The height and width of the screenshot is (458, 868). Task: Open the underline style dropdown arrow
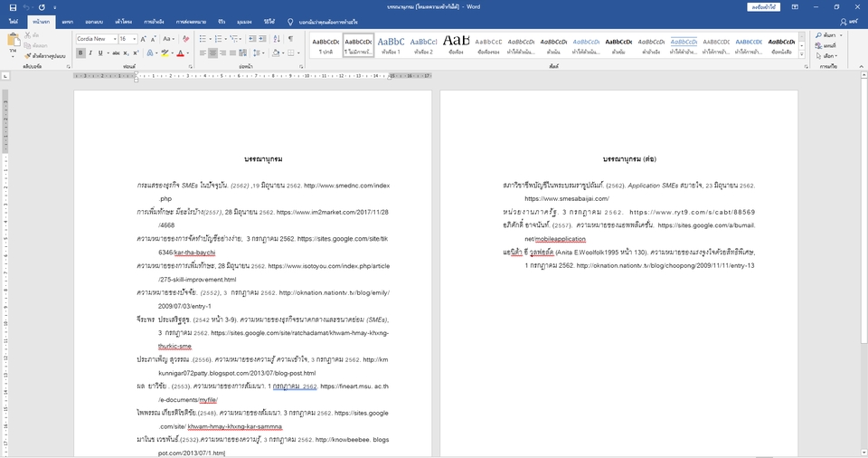click(x=107, y=53)
